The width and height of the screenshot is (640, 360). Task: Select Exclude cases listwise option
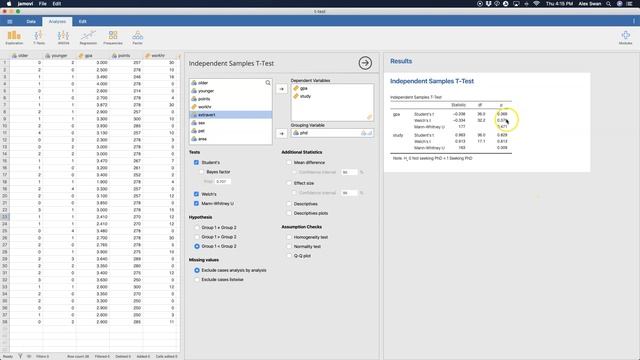(x=197, y=280)
